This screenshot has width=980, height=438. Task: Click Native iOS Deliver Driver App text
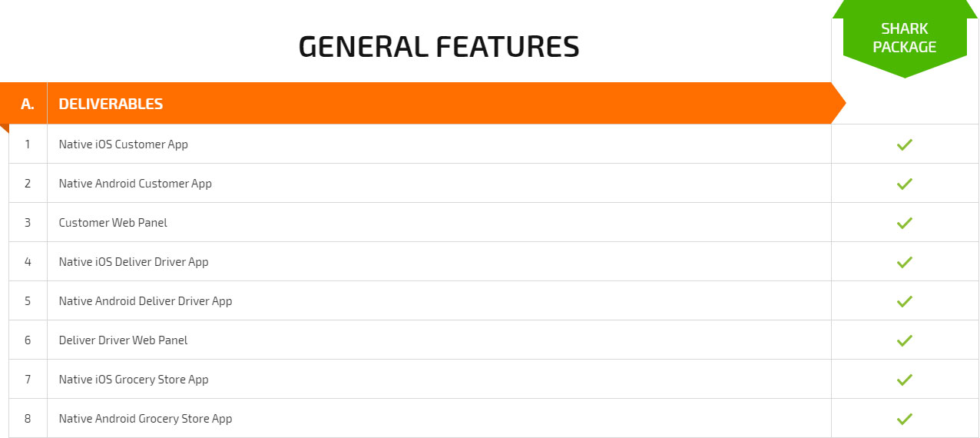tap(134, 262)
